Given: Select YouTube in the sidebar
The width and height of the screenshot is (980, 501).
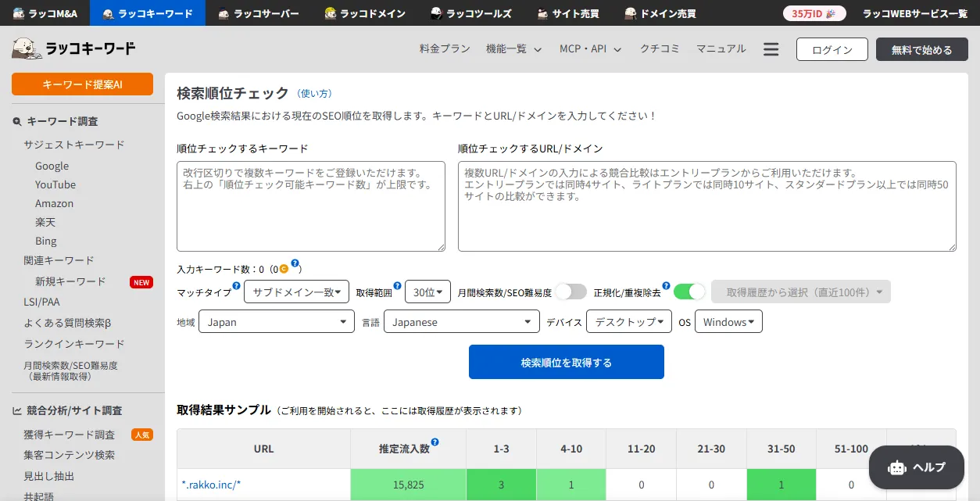Looking at the screenshot, I should tap(55, 184).
